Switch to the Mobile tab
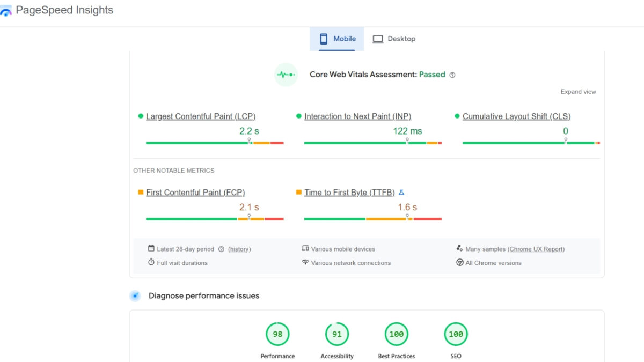644x362 pixels. click(337, 39)
